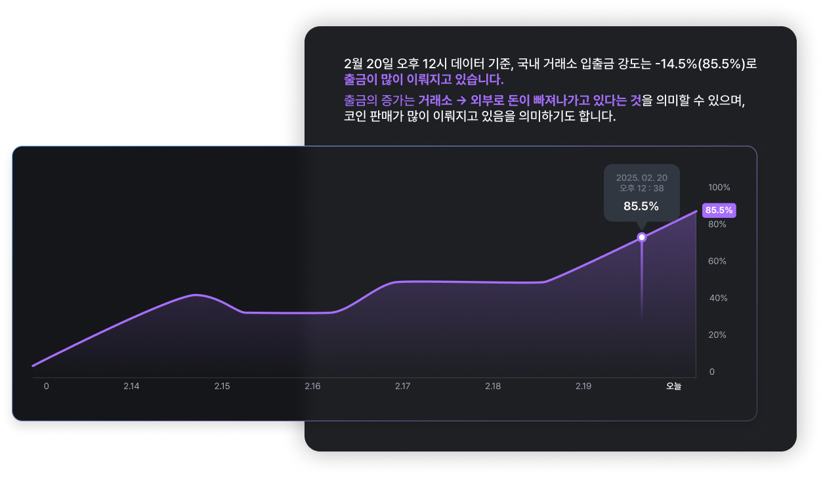Select the 2.16 date on the x-axis
This screenshot has width=823, height=504.
[x=312, y=387]
